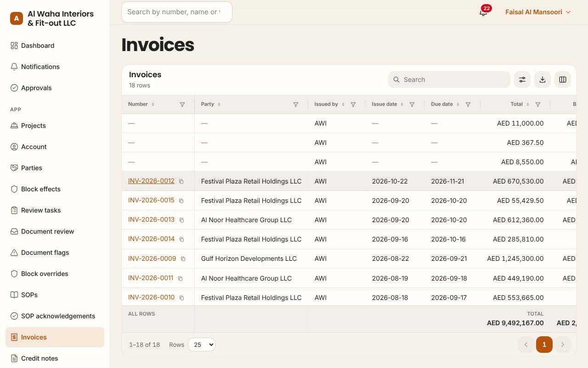Viewport: 588px width, 368px height.
Task: Sort by Issue date column
Action: 387,104
